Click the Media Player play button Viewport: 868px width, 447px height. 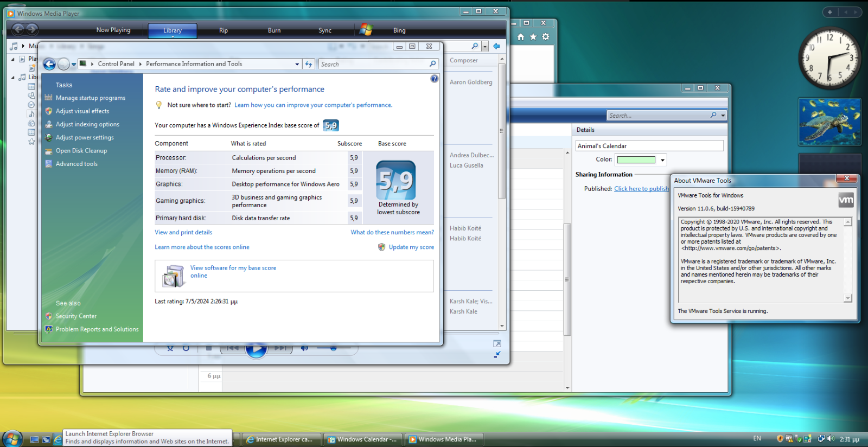(x=256, y=348)
